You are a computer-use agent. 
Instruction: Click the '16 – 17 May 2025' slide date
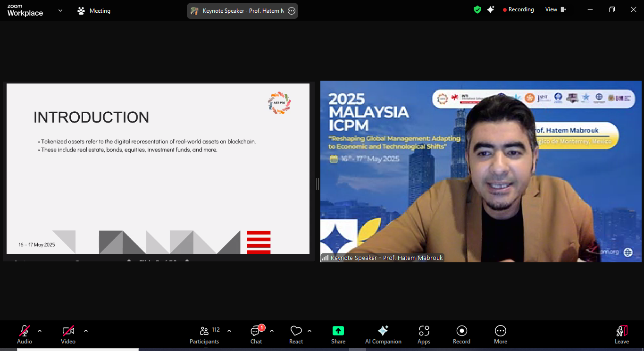coord(37,245)
